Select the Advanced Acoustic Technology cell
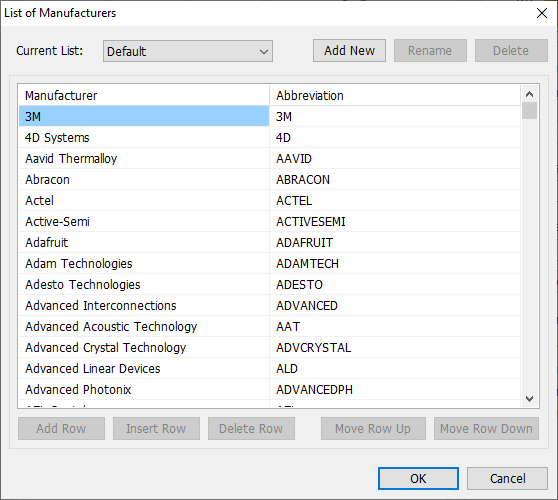This screenshot has width=558, height=500. pyautogui.click(x=144, y=326)
